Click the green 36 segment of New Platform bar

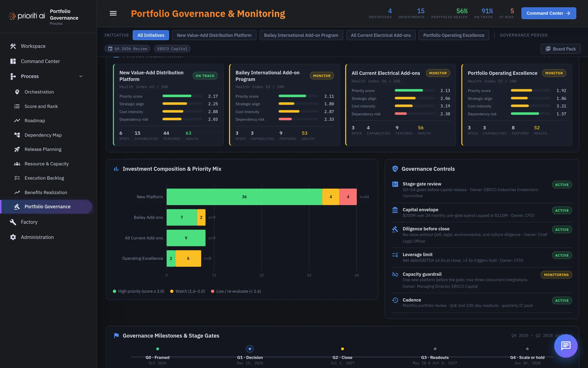click(244, 197)
